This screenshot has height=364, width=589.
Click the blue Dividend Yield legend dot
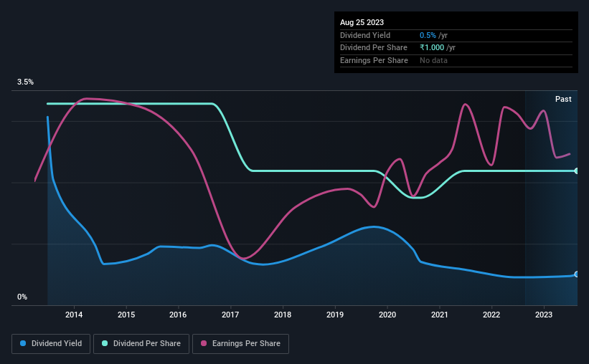23,343
